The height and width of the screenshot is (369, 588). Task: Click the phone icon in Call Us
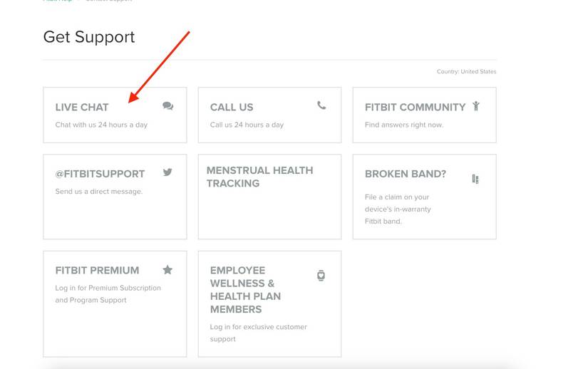321,105
